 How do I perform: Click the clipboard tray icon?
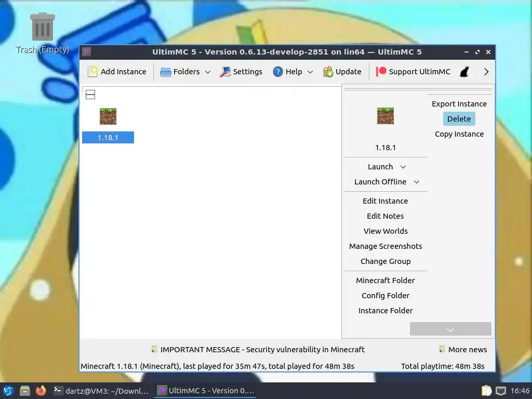(486, 391)
